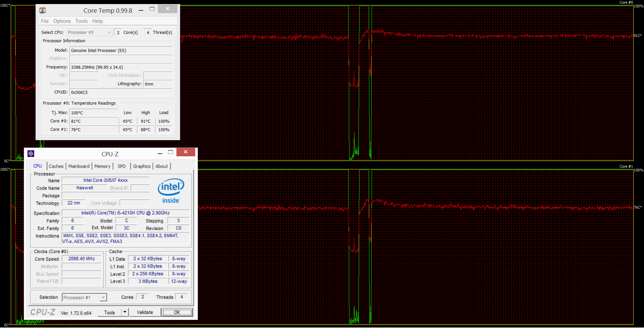Switch to the About tab
644x328 pixels.
(162, 166)
